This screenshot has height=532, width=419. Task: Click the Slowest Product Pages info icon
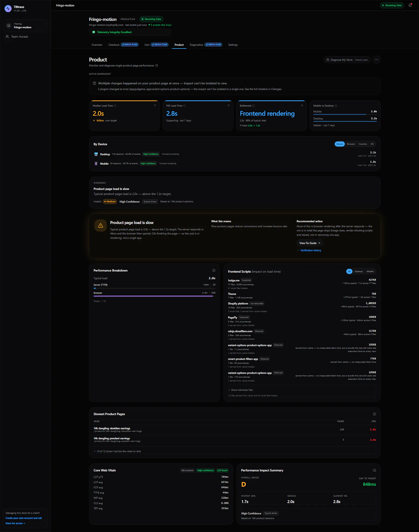point(374,414)
